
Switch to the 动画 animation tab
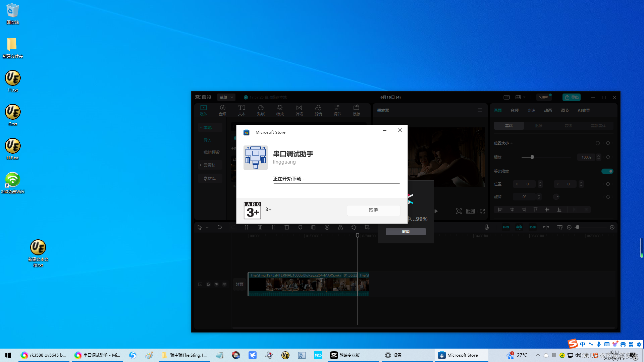[548, 110]
